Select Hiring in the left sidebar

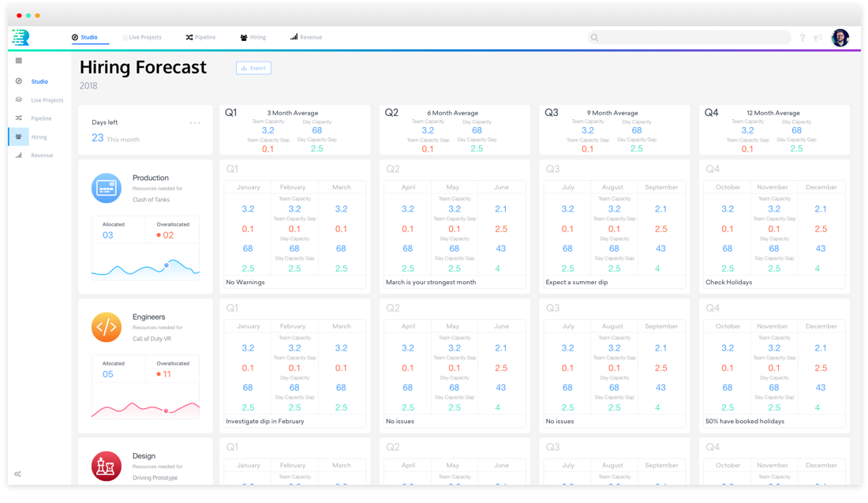[39, 137]
